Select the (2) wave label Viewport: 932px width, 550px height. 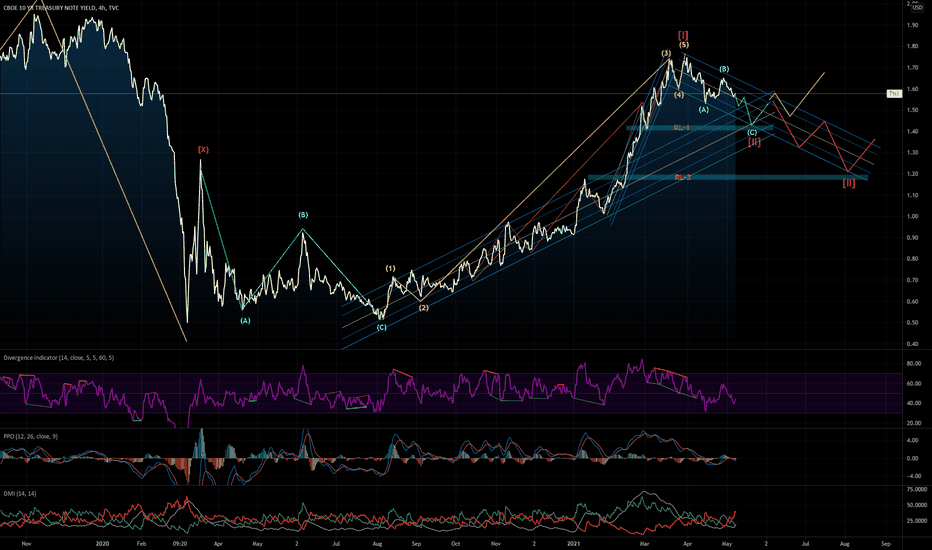pos(423,308)
